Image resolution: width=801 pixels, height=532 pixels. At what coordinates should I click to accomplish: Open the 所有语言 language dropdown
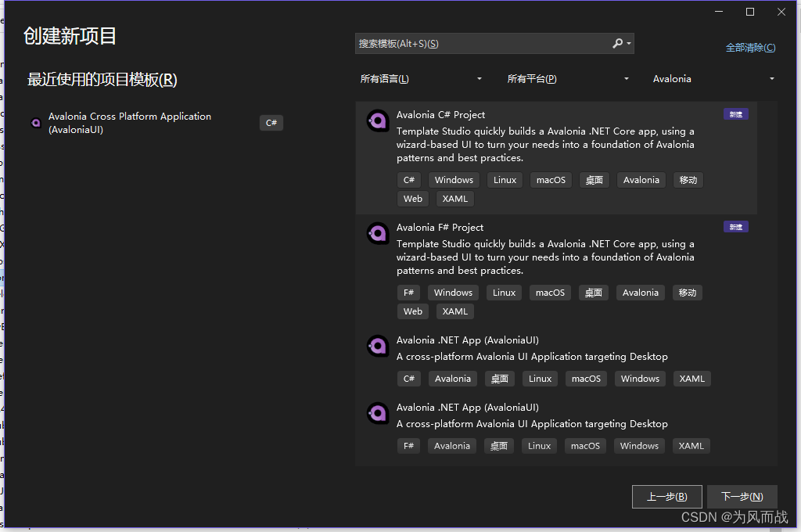[x=422, y=78]
